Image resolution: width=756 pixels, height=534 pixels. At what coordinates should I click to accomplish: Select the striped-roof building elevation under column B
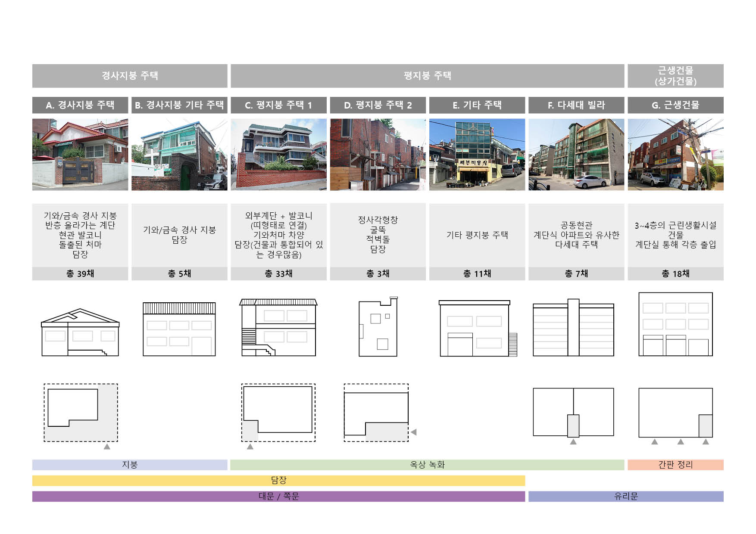coord(179,329)
